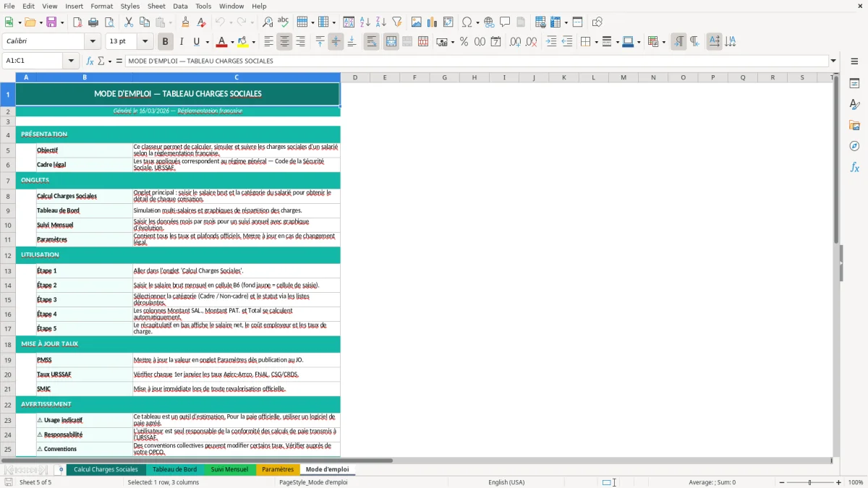This screenshot has height=488, width=868.
Task: Switch to the Paramètres sheet tab
Action: click(278, 469)
